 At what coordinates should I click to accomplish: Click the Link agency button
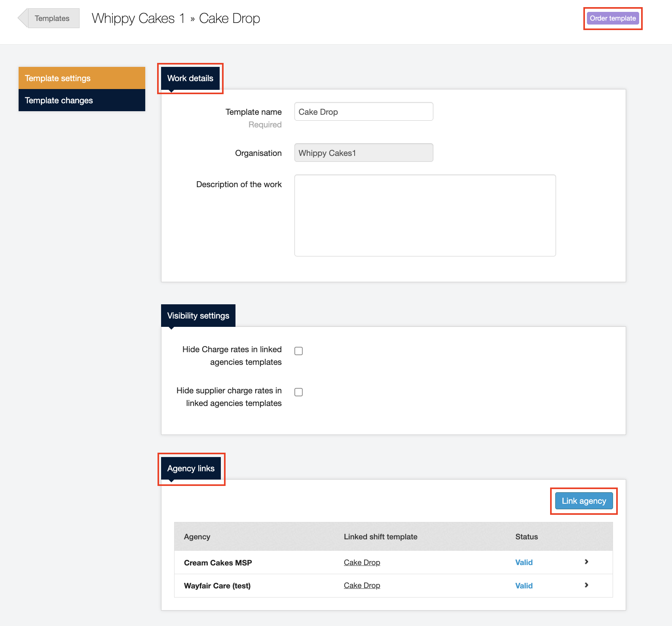pyautogui.click(x=583, y=501)
